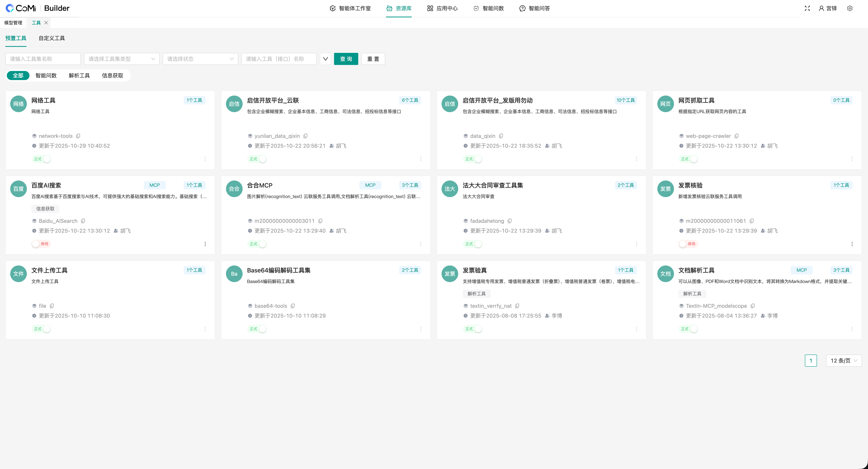Image resolution: width=868 pixels, height=469 pixels.
Task: Toggle status switch of 合合MCP
Action: pos(257,244)
